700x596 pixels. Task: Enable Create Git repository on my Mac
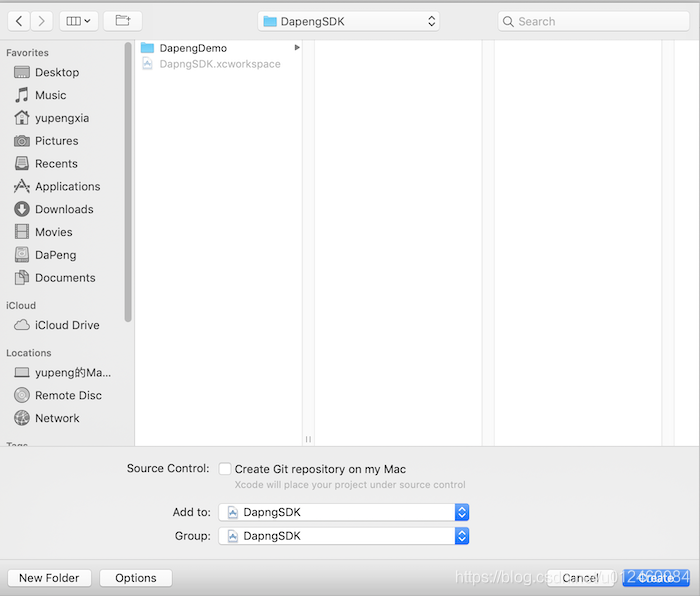pyautogui.click(x=225, y=469)
